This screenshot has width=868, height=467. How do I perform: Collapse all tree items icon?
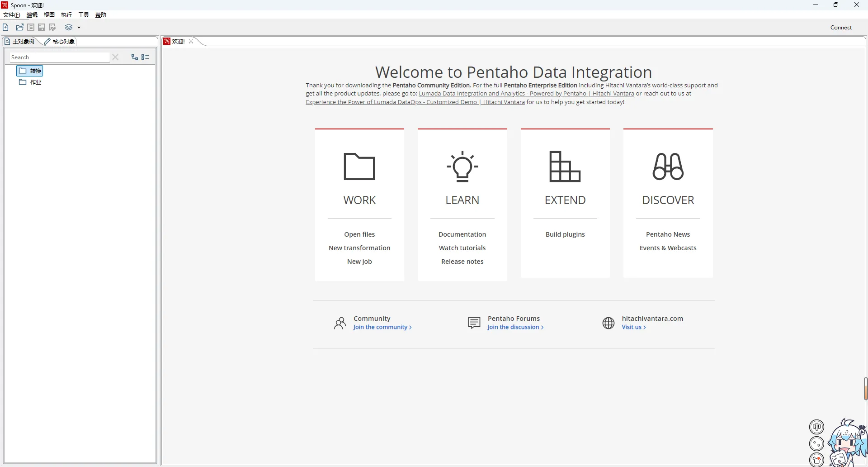coord(145,57)
